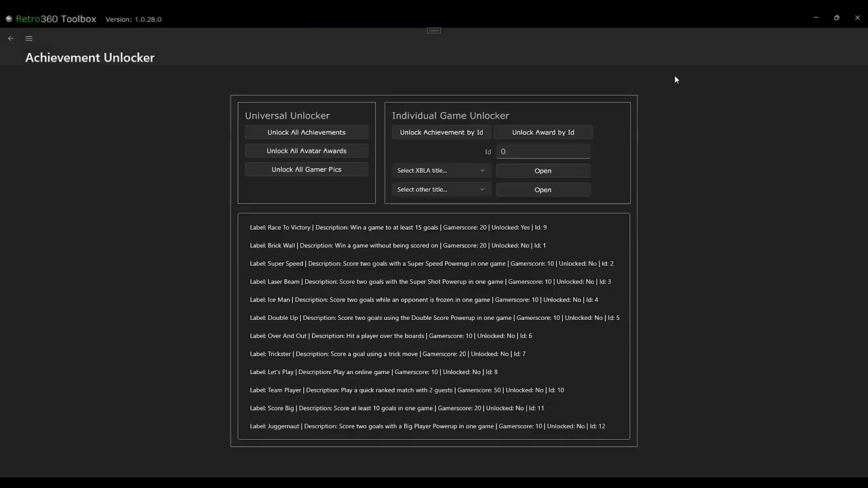Select the Team Player achievement row
The image size is (868, 488).
click(434, 390)
